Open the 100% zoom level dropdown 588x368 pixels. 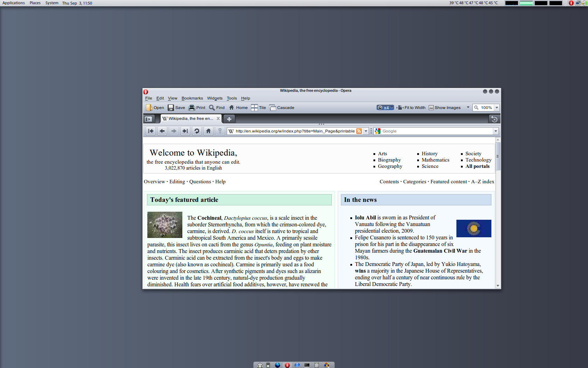(x=497, y=108)
